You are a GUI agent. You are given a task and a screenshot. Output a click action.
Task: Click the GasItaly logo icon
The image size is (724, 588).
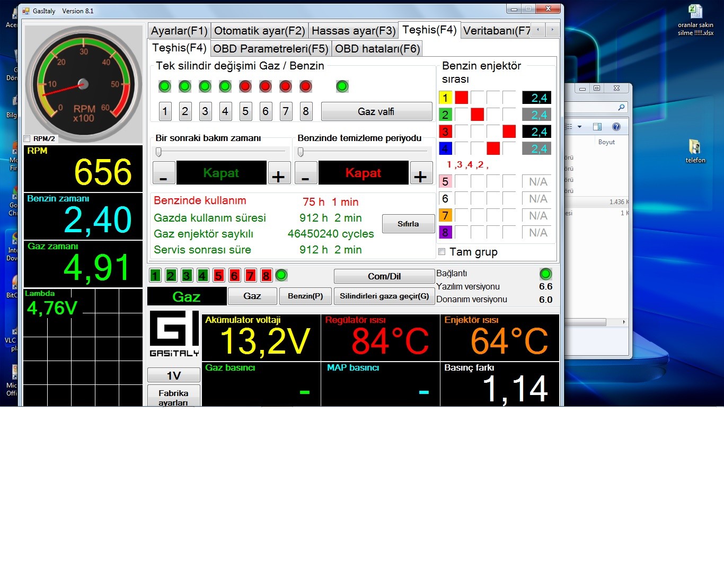tap(174, 334)
